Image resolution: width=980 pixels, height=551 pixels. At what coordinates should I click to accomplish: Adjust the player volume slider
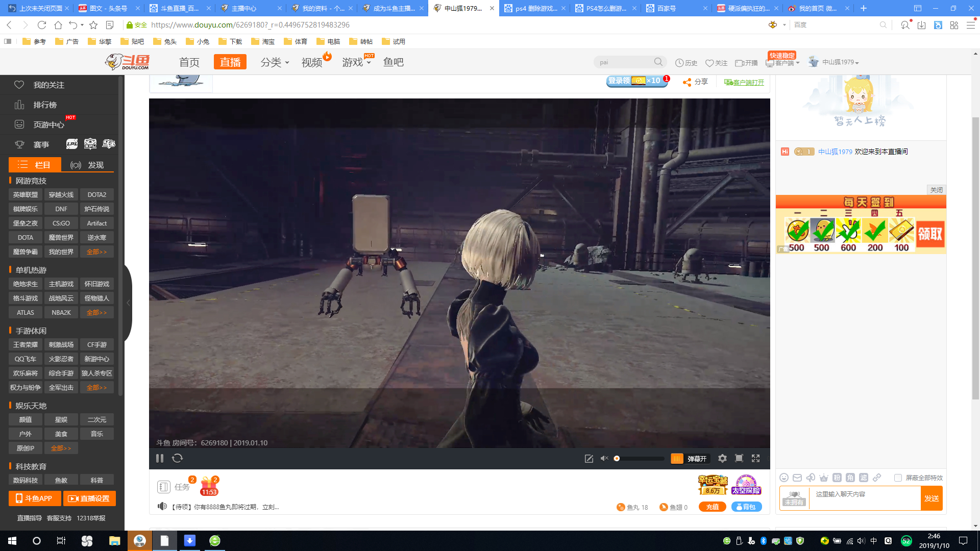tap(638, 458)
